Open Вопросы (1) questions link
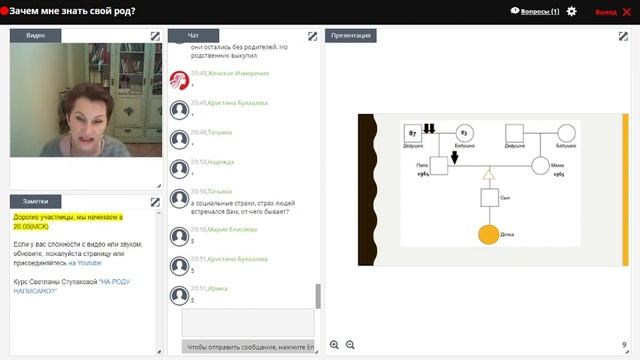 pos(540,11)
